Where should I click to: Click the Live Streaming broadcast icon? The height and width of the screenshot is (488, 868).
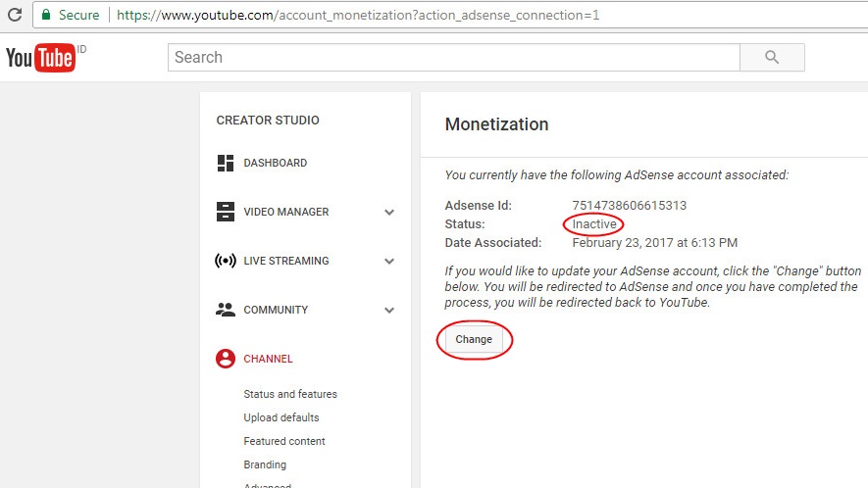click(x=226, y=261)
